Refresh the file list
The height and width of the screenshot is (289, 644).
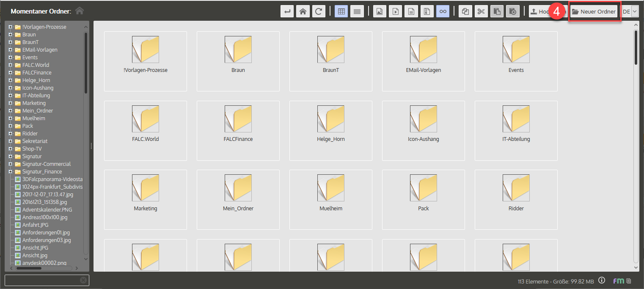click(x=319, y=12)
